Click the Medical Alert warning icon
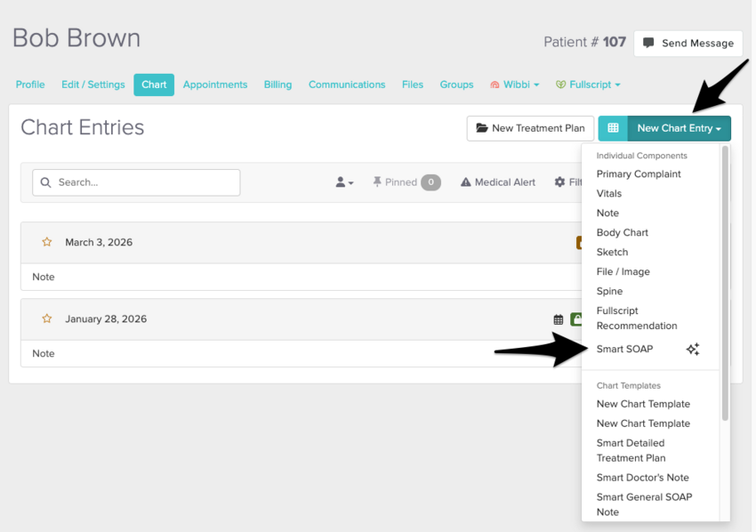 [465, 182]
